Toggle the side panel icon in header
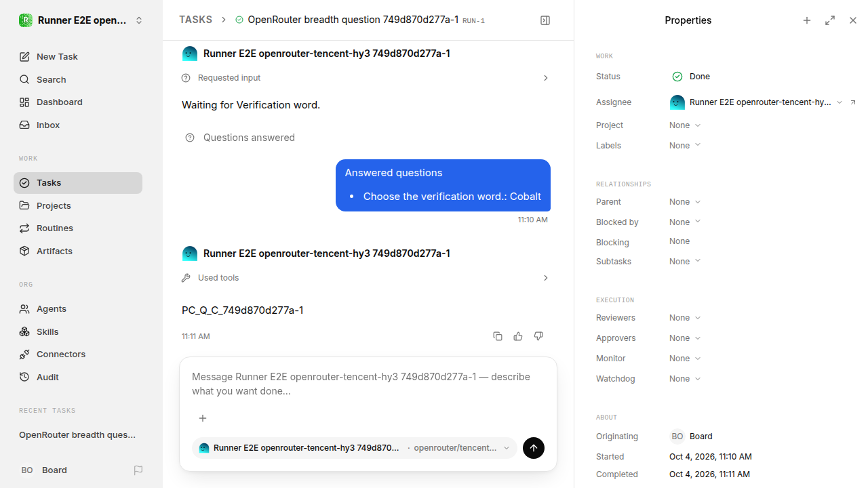The image size is (868, 488). coord(545,20)
